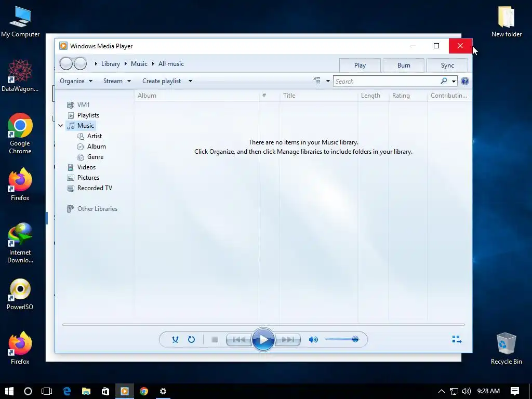Viewport: 532px width, 399px height.
Task: Open the Create playlist button
Action: 162,81
